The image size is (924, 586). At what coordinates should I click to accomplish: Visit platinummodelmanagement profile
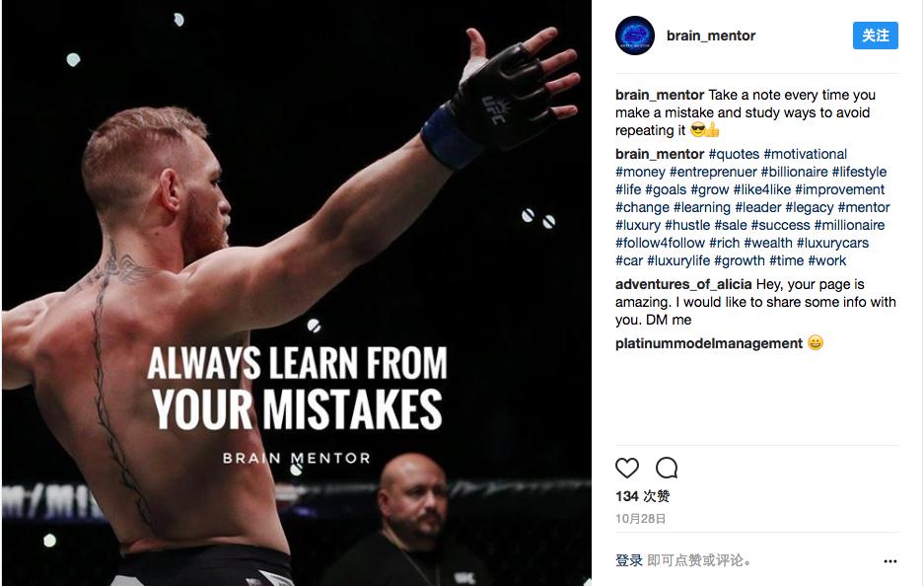point(708,343)
